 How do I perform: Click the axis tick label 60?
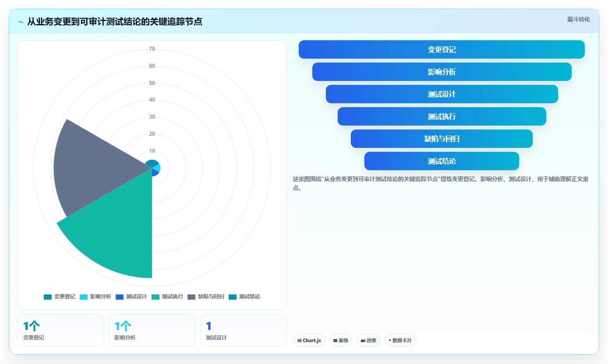click(x=152, y=66)
